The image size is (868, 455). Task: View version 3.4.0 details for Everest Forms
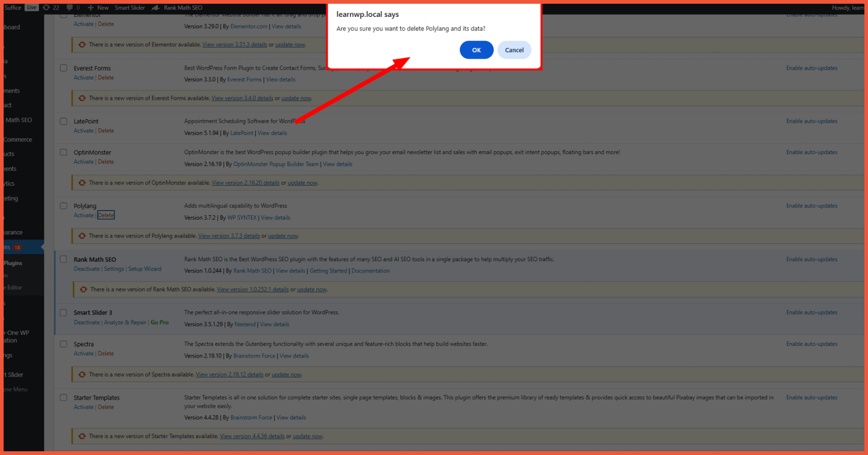coord(242,98)
